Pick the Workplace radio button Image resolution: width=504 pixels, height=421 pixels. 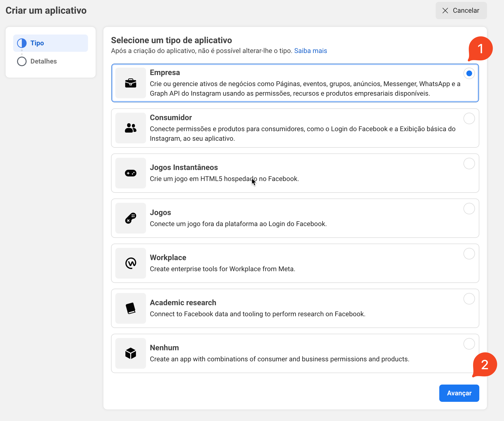(x=469, y=254)
